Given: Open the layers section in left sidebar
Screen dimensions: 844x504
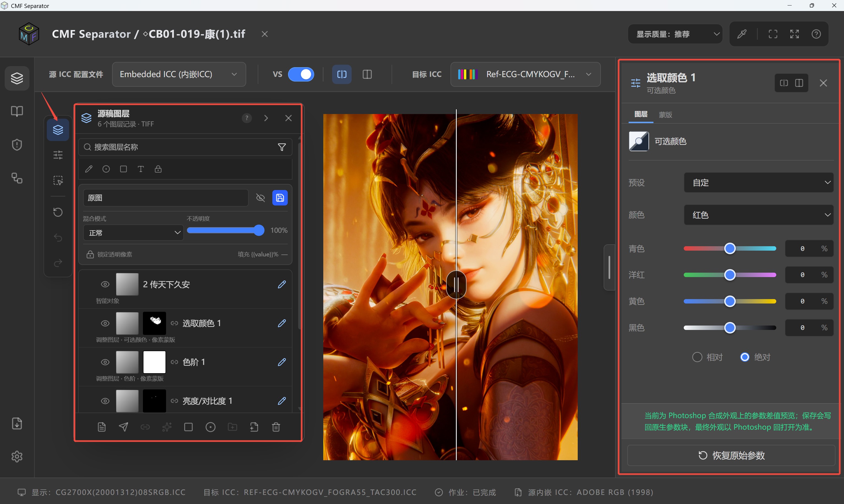Looking at the screenshot, I should 17,78.
